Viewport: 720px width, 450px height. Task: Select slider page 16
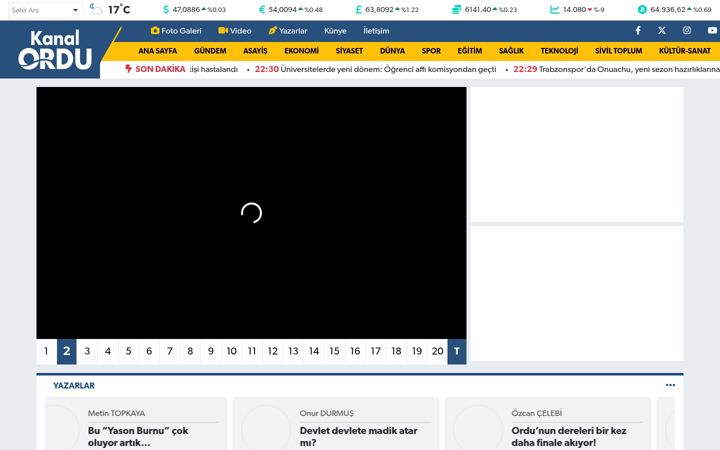coord(355,351)
